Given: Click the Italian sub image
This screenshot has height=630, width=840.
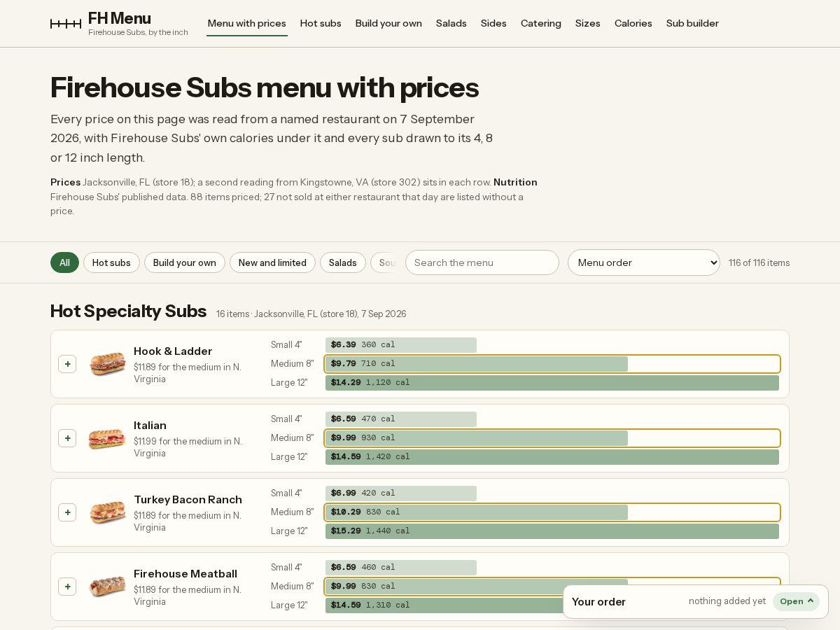Looking at the screenshot, I should pos(108,438).
